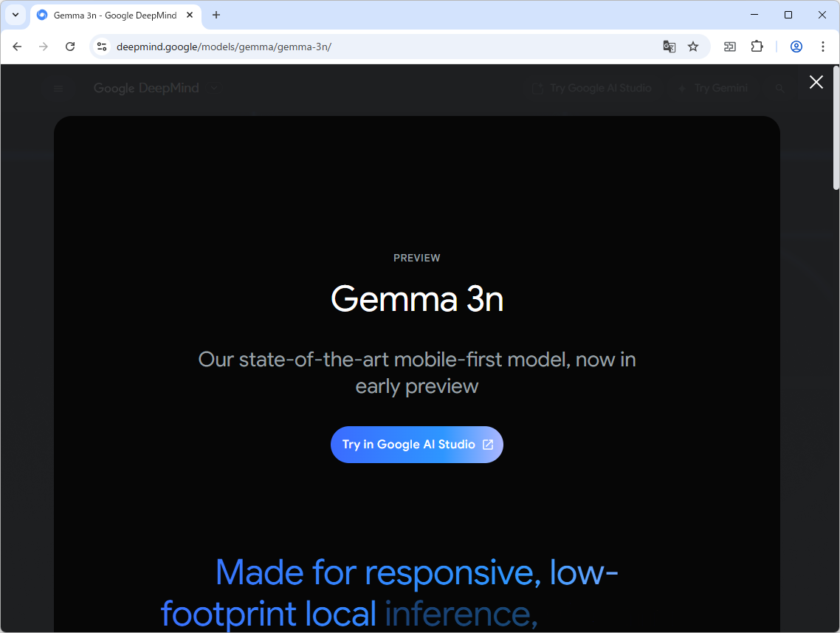
Task: Open the Chrome side panel
Action: click(729, 46)
